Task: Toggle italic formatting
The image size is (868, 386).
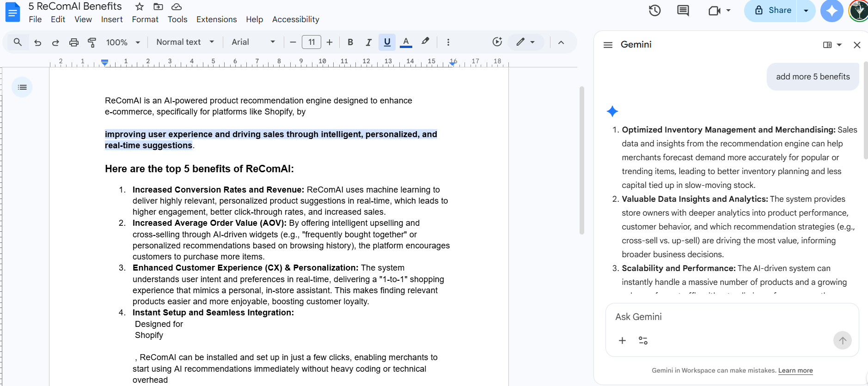Action: point(368,42)
